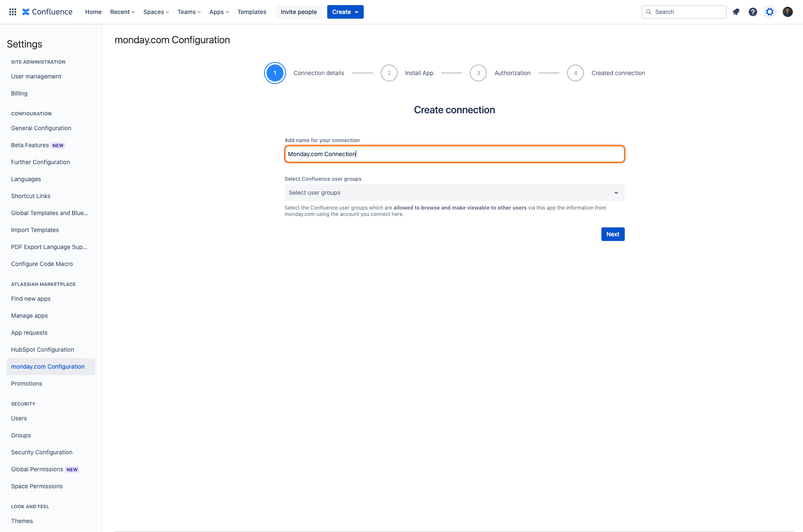The width and height of the screenshot is (803, 532).
Task: Expand the Apps menu
Action: tap(219, 12)
